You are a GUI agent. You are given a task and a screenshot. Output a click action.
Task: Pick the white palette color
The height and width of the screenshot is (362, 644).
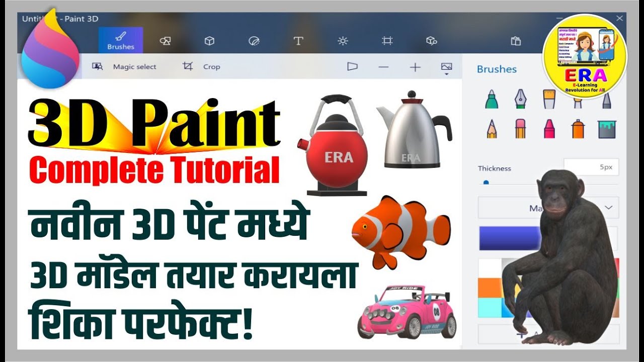tap(490, 268)
